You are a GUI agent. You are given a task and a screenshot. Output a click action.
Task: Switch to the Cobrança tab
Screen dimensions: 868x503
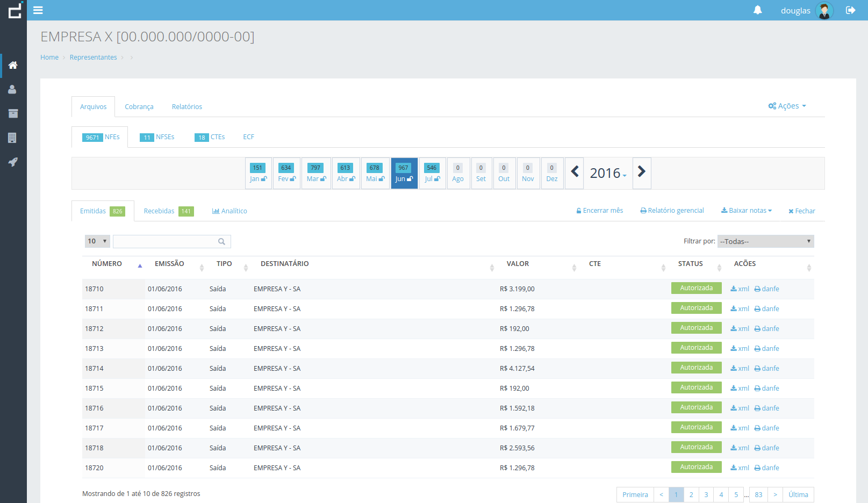point(139,107)
